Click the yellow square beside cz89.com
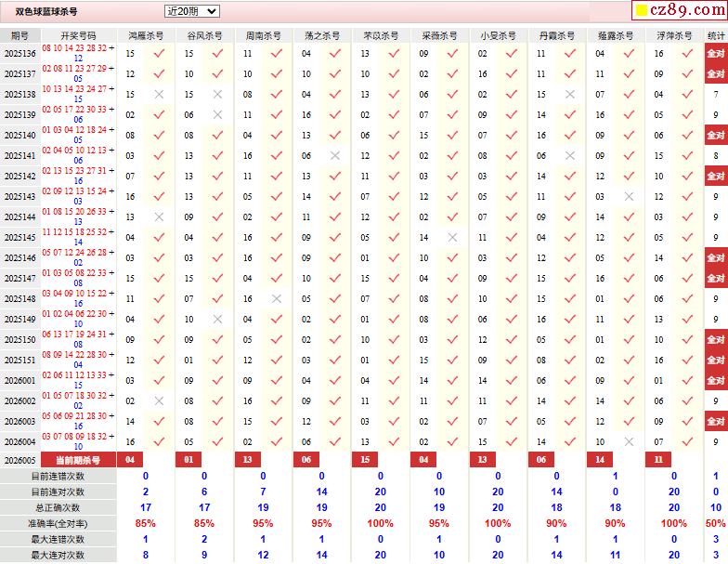 642,12
